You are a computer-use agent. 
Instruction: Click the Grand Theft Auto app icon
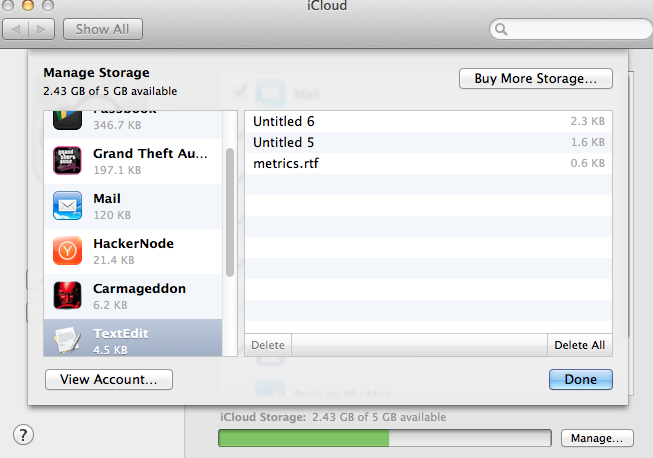67,160
